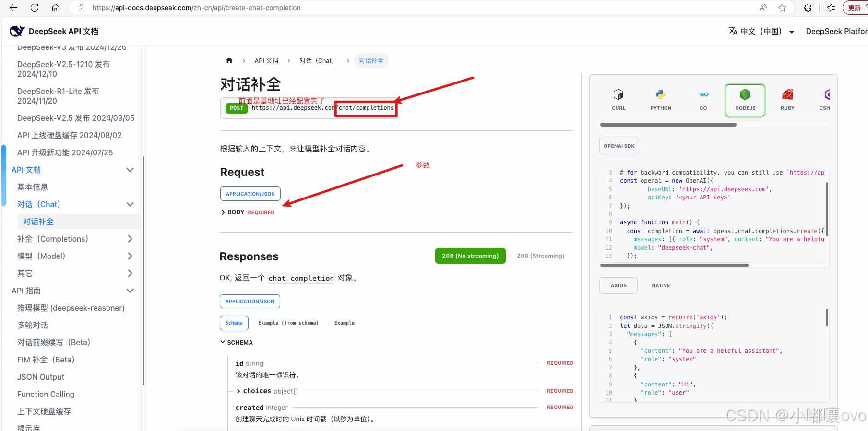Open 推理模型 (deepseek-reasoner) guide
This screenshot has height=431, width=868.
point(71,308)
